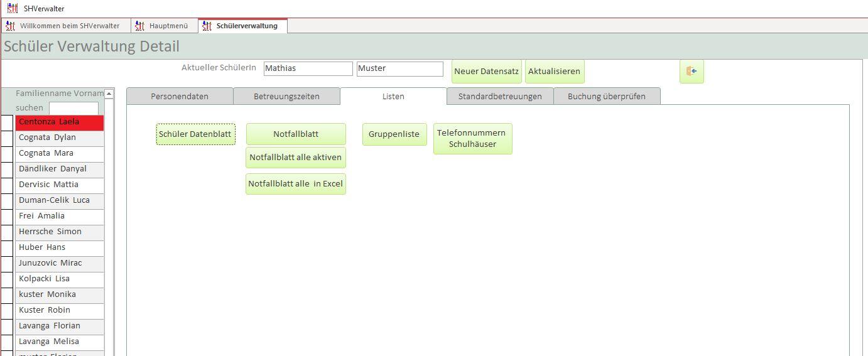Tick the selector box beside Cognata Dylan
The image size is (868, 356).
click(7, 138)
